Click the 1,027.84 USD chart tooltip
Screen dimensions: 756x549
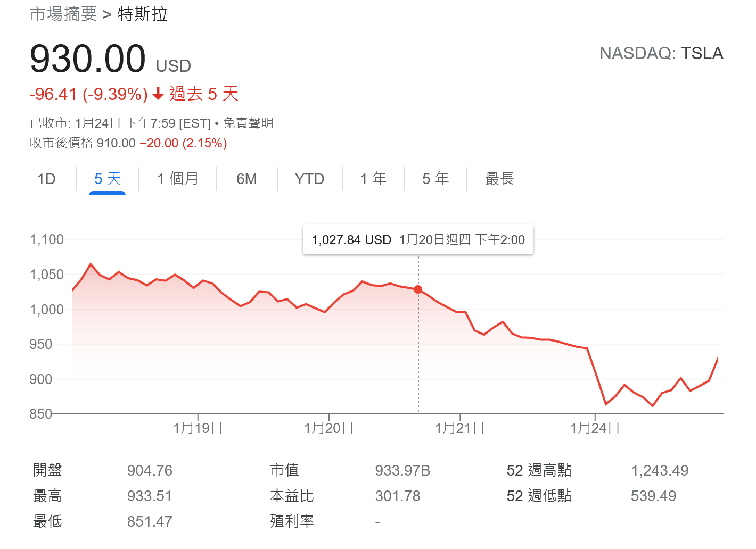pos(418,240)
